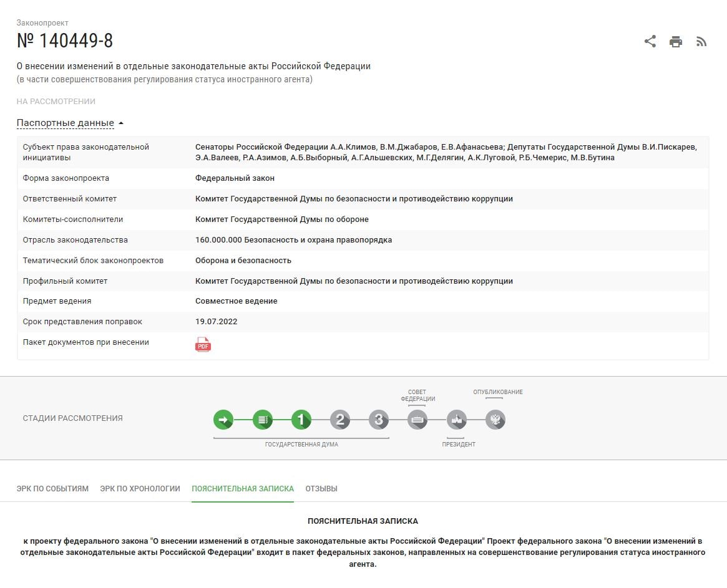Select the Federation Council stage icon

pyautogui.click(x=417, y=420)
